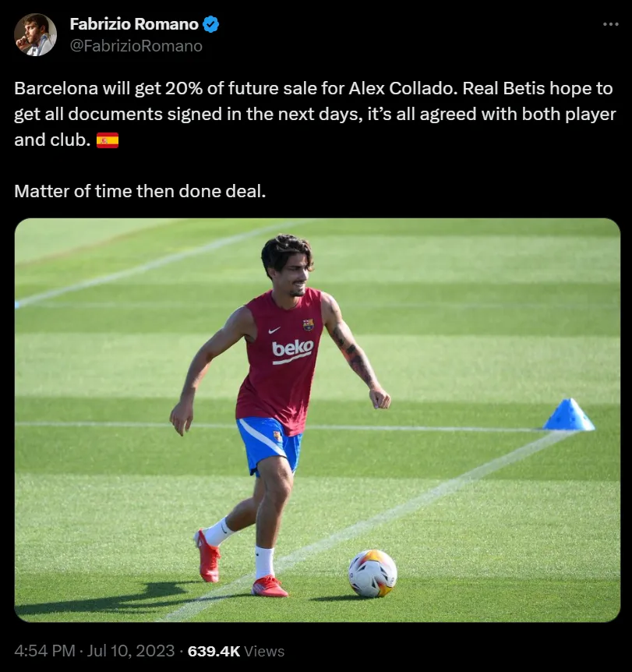
Task: Click the Spain flag emoji
Action: click(107, 141)
